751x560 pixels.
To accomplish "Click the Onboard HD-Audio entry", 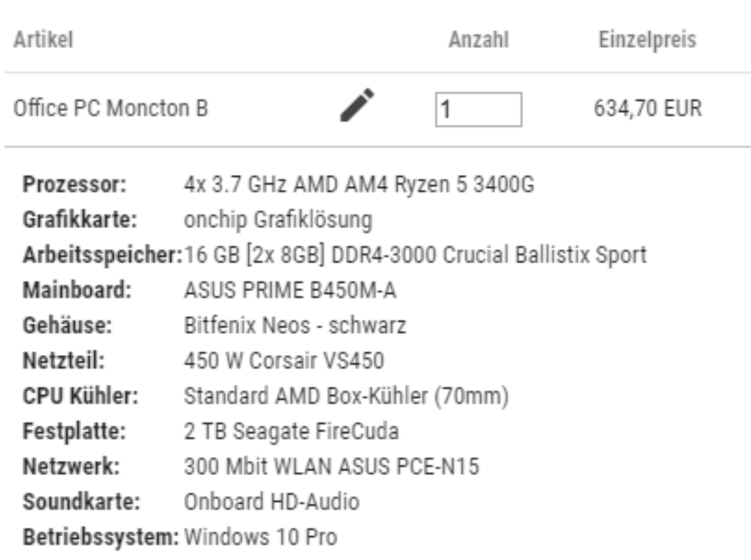I will click(x=271, y=502).
